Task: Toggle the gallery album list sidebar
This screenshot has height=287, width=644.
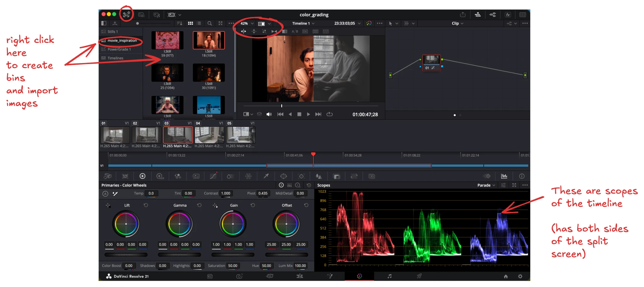Action: point(104,23)
